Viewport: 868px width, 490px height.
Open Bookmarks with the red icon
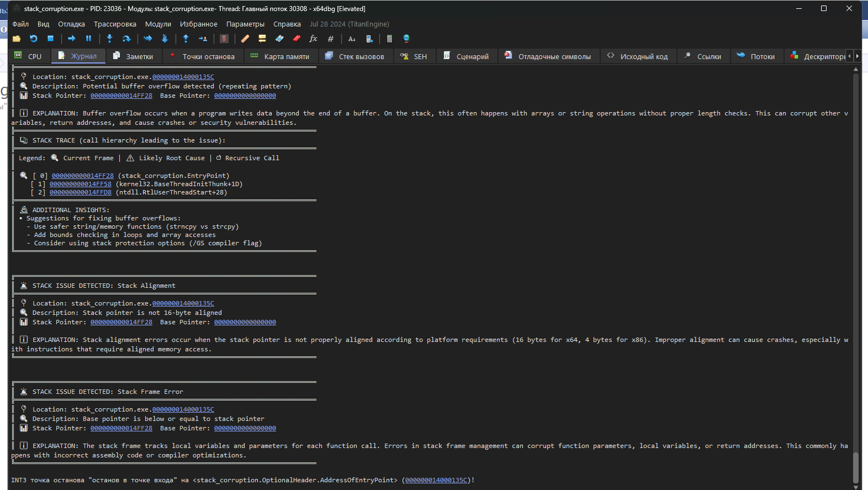[297, 39]
